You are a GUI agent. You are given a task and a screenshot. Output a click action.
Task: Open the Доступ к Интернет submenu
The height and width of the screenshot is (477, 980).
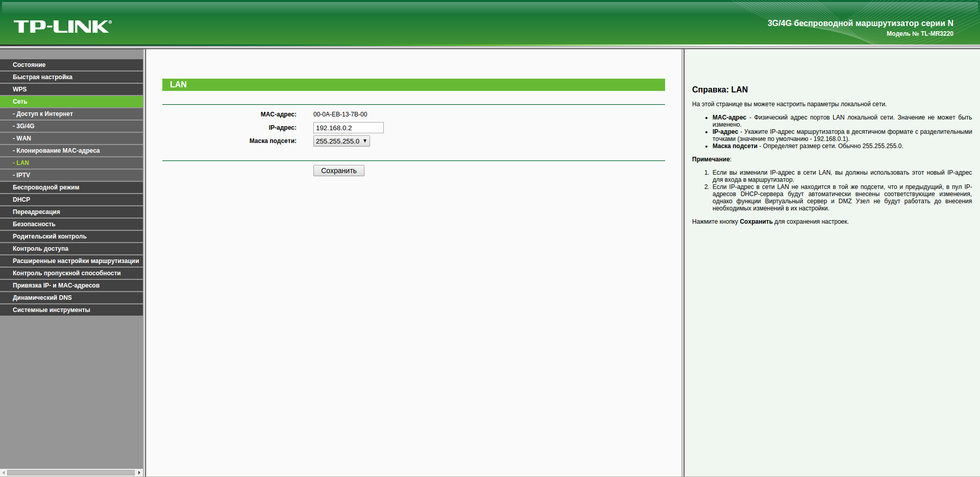click(x=71, y=114)
